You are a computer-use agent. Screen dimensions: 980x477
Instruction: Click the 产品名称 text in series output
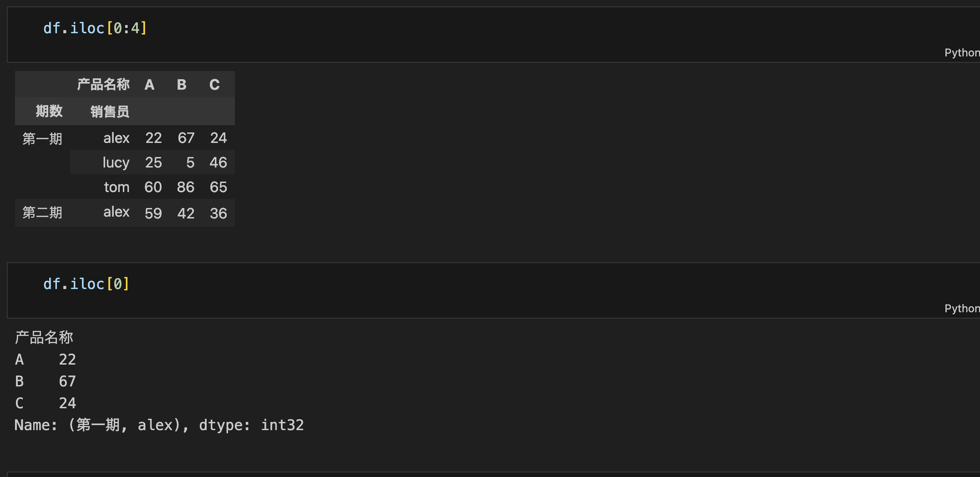44,337
